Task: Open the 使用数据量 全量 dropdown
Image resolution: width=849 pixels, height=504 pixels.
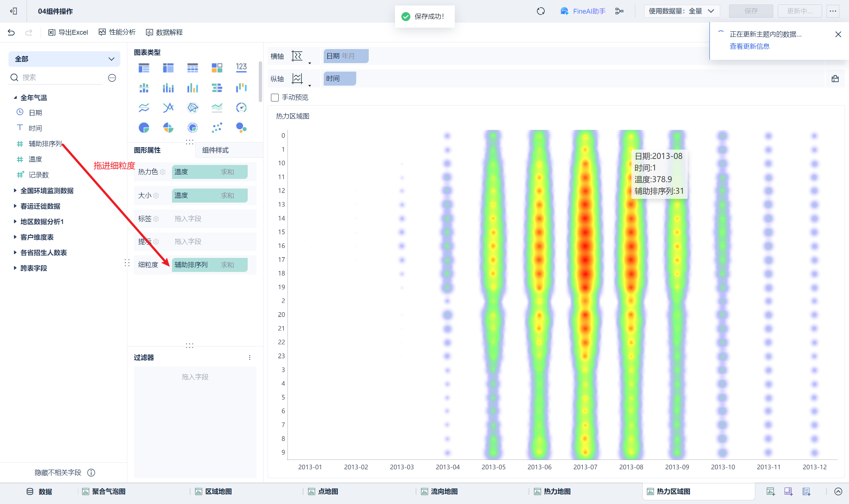Action: click(681, 11)
